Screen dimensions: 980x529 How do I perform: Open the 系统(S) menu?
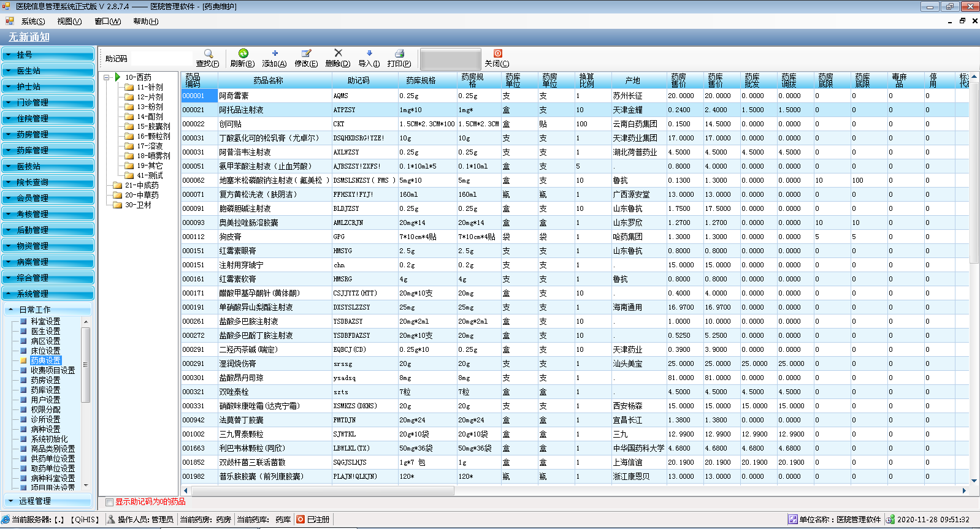pos(33,21)
